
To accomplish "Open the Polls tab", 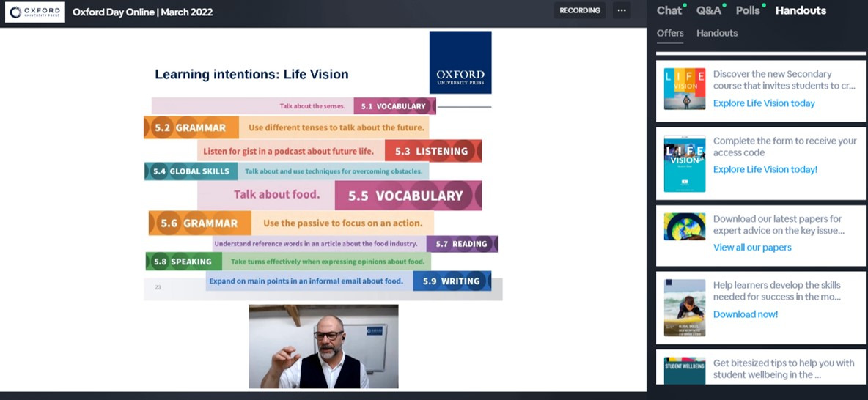I will (x=748, y=10).
